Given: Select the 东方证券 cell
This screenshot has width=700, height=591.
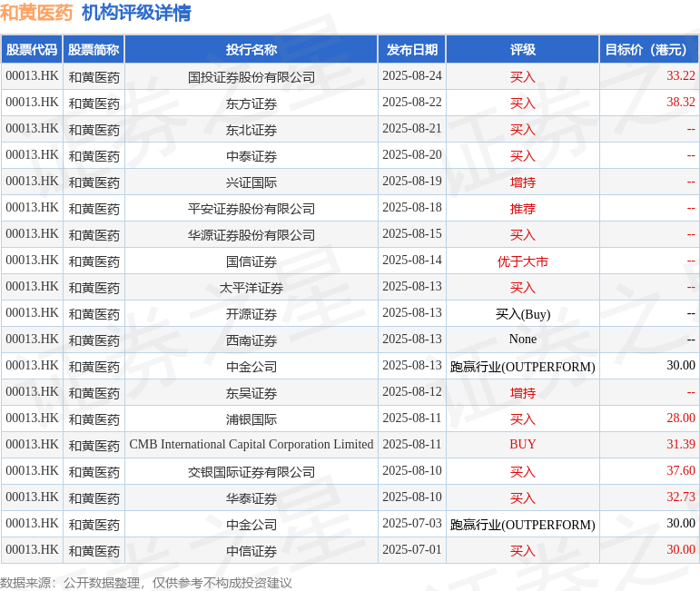Looking at the screenshot, I should click(x=251, y=103).
